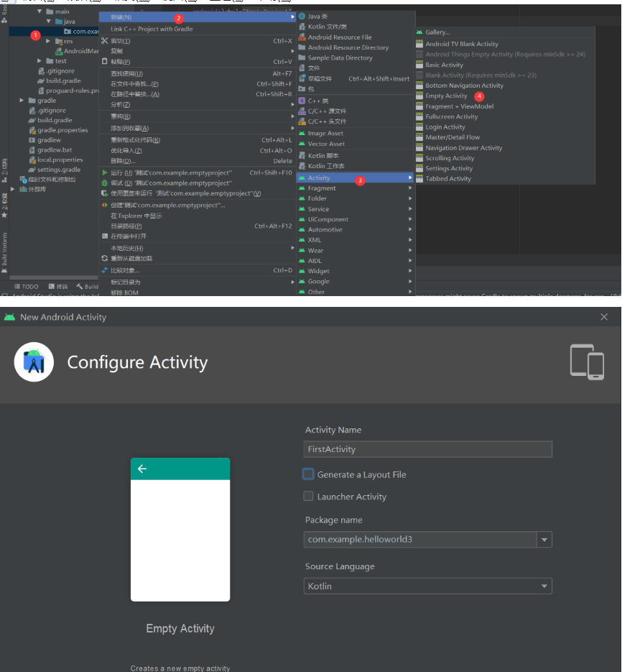Choose the Activity entry in the New submenu
The width and height of the screenshot is (622, 672).
tap(355, 178)
